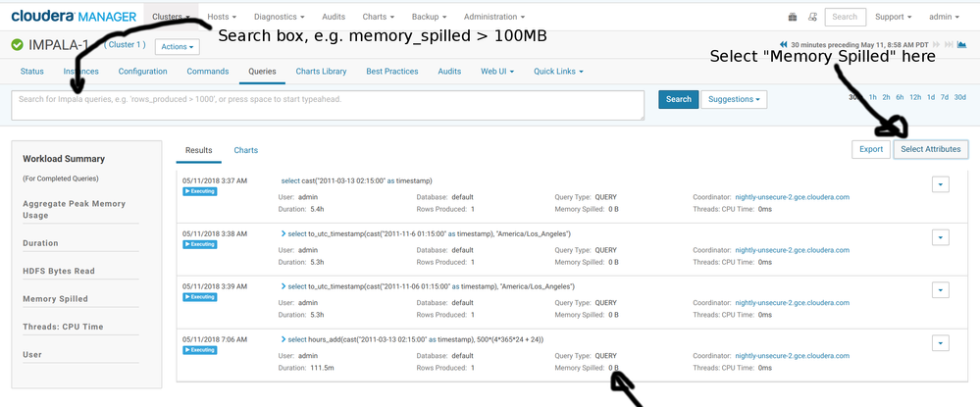Click the Export button

[x=871, y=149]
